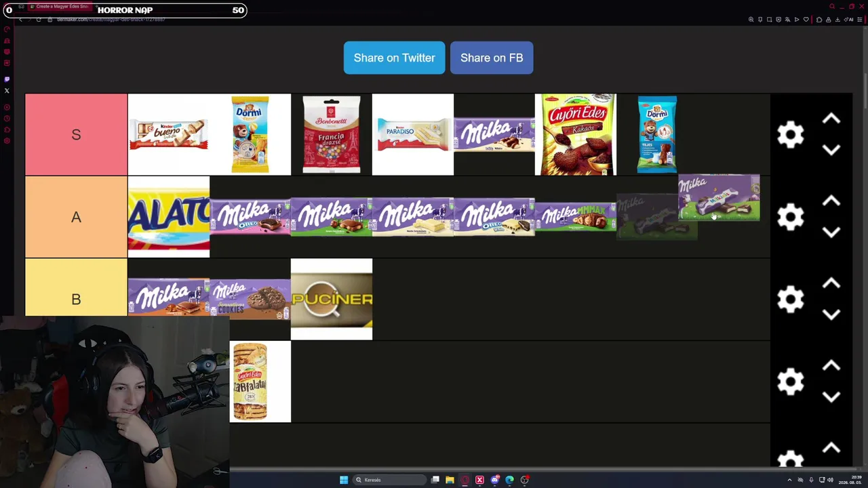Choose the Milka Oreo bar next to Balaton
The image size is (868, 488).
pyautogui.click(x=250, y=217)
